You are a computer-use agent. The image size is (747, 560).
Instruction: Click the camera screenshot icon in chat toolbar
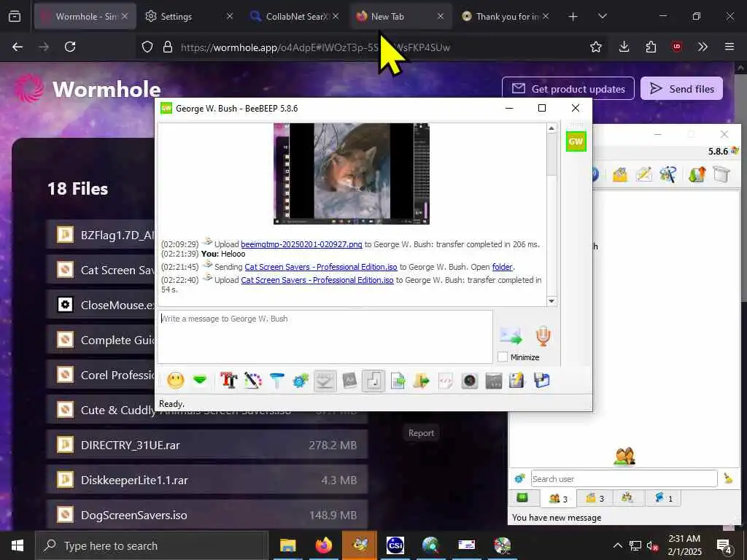[470, 381]
